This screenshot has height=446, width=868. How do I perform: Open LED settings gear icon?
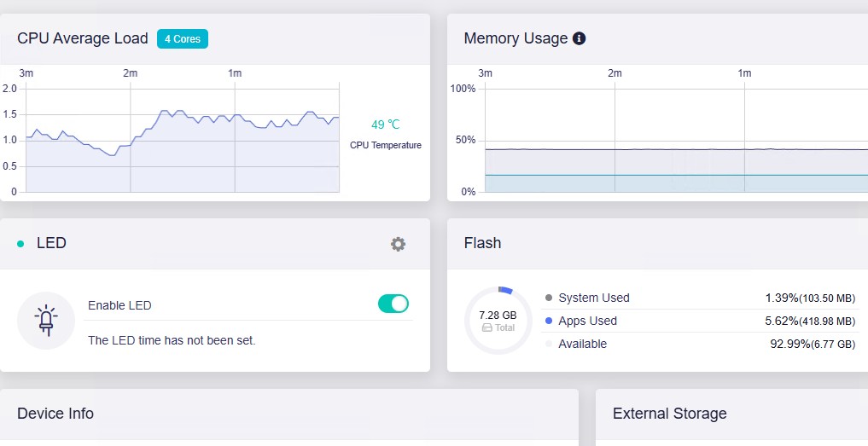[x=398, y=244]
